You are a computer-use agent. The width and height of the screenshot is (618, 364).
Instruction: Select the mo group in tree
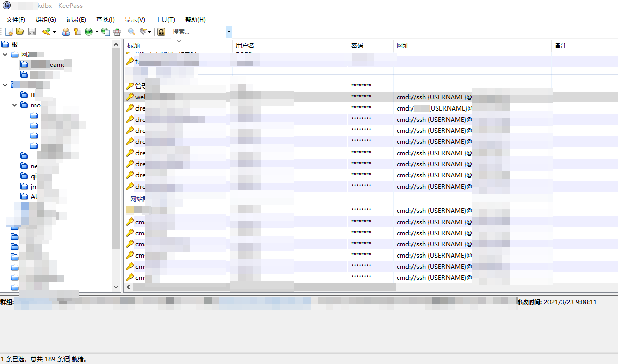(x=36, y=105)
